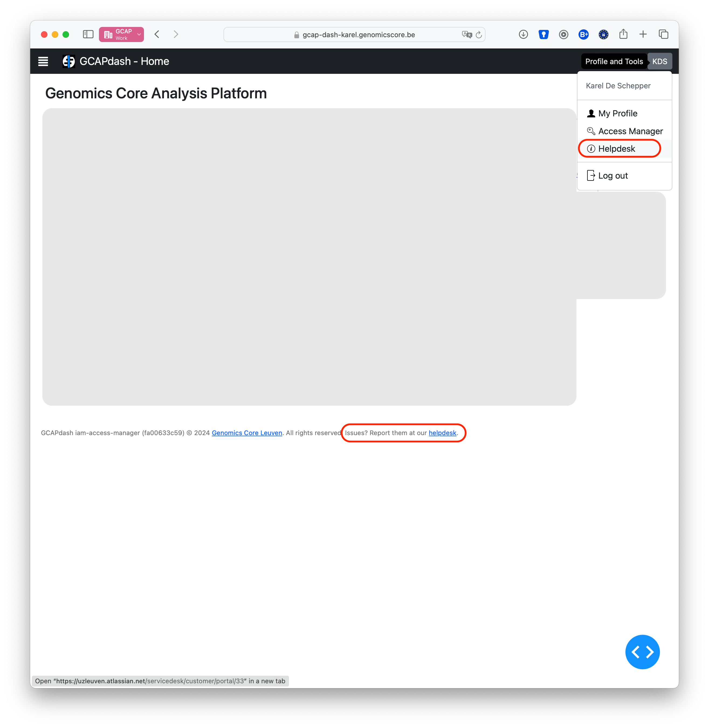Open the hamburger menu icon

(42, 61)
